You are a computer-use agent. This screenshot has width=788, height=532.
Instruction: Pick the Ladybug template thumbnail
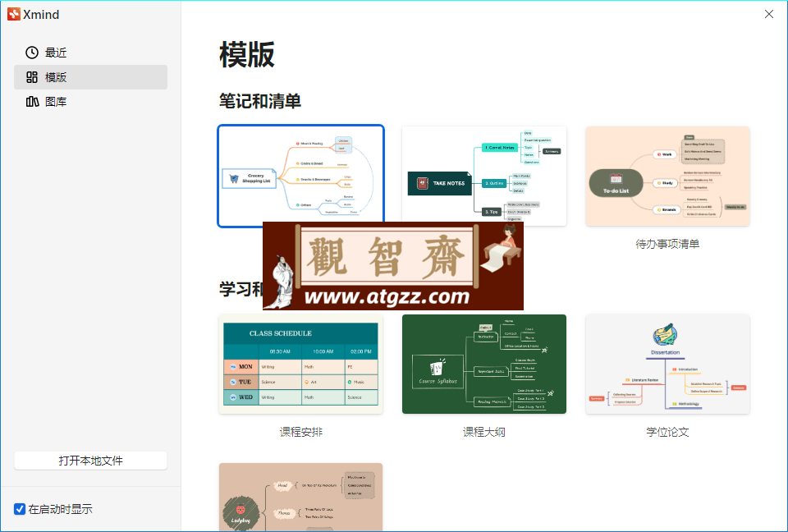[300, 497]
